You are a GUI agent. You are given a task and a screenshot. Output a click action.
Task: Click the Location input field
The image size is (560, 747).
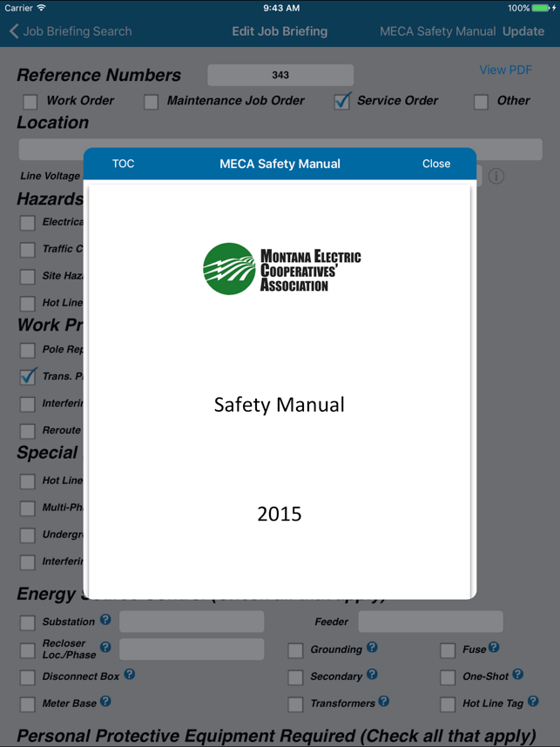tap(280, 149)
